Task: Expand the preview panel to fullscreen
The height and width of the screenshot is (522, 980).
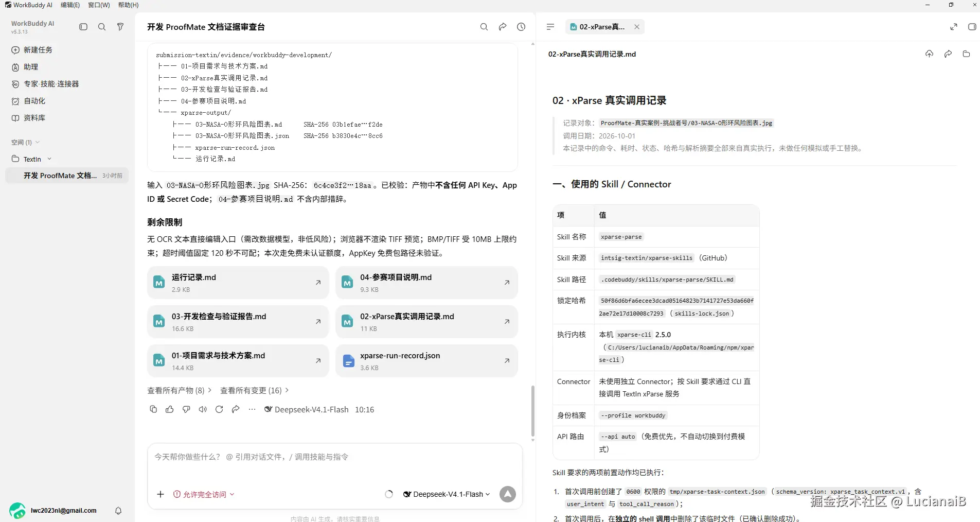Action: point(954,27)
